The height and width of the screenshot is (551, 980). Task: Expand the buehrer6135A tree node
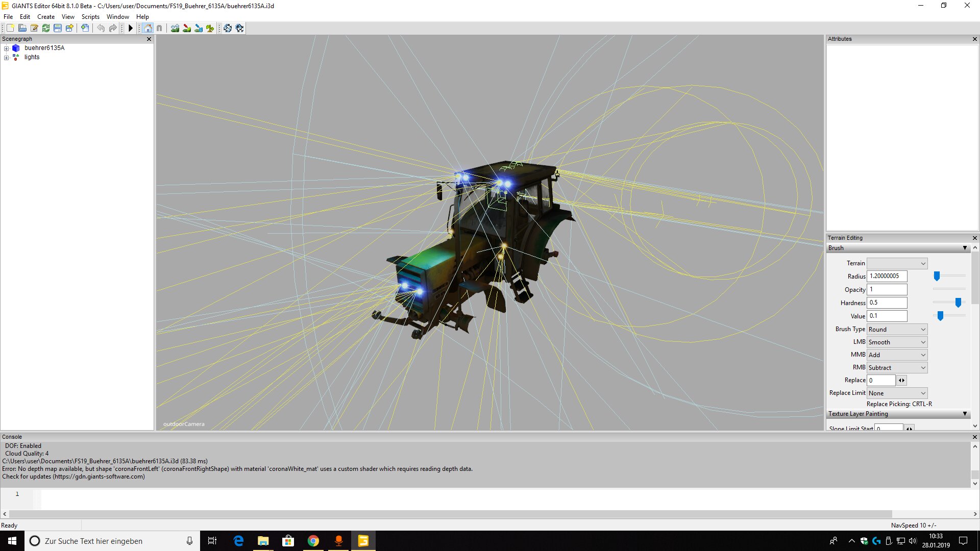click(6, 48)
